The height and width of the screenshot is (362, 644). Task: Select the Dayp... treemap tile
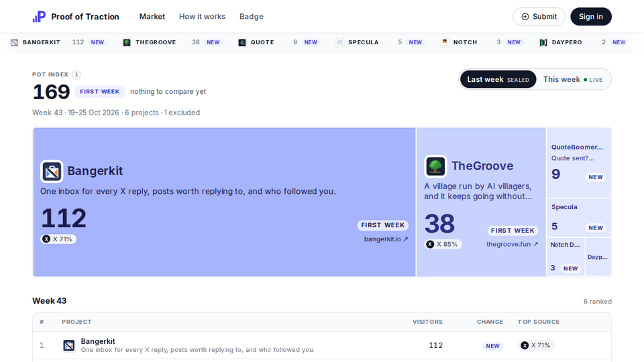[598, 257]
